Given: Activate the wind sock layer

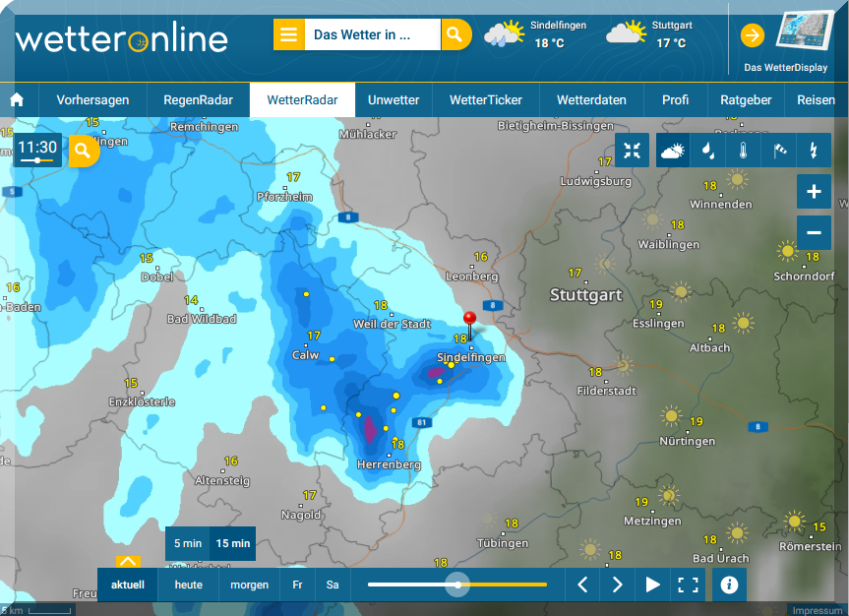Looking at the screenshot, I should pyautogui.click(x=778, y=151).
